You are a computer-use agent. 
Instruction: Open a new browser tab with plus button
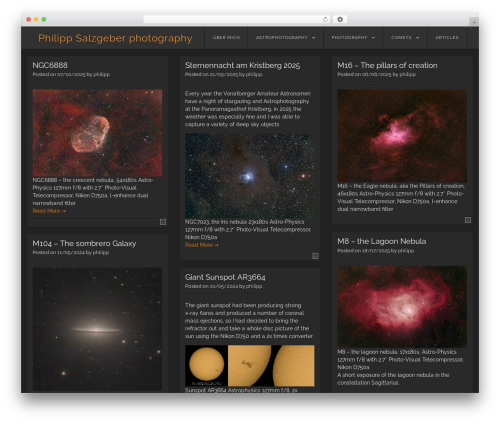474,22
